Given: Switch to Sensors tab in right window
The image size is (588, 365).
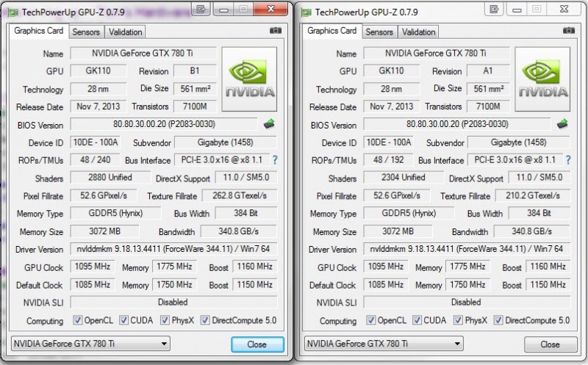Looking at the screenshot, I should pos(379,32).
